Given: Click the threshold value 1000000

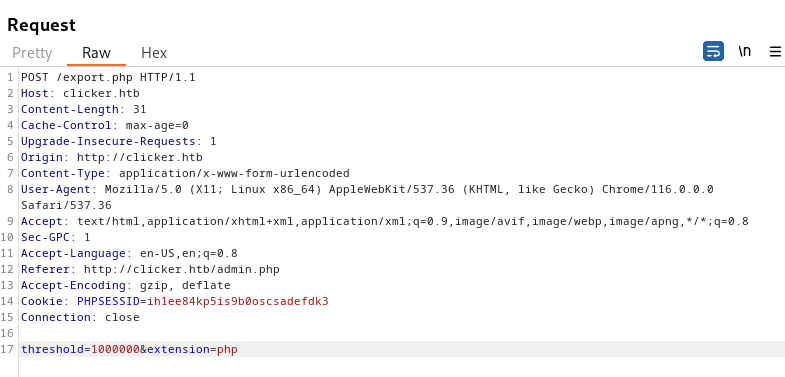Looking at the screenshot, I should 115,349.
